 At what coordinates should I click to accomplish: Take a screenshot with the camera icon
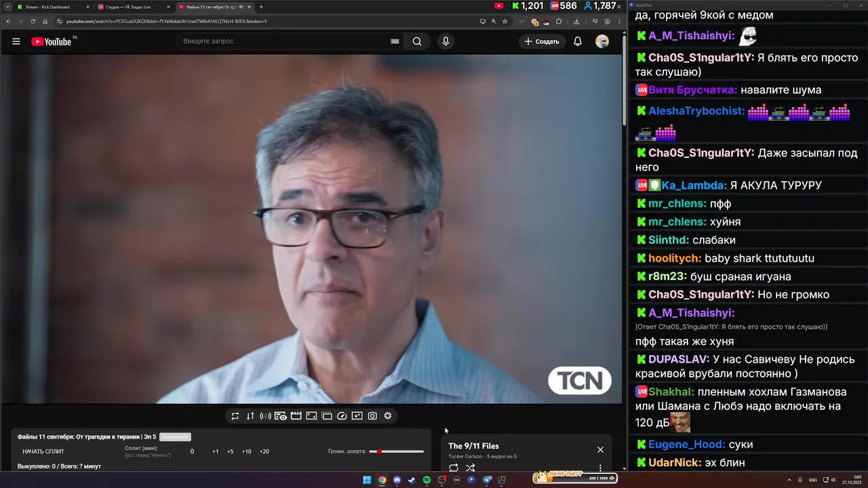pos(372,416)
